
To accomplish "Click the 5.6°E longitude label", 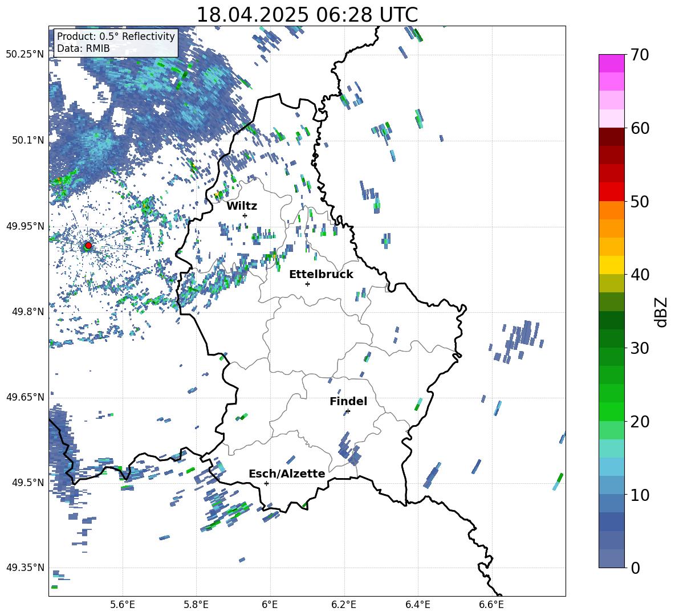I will (123, 605).
